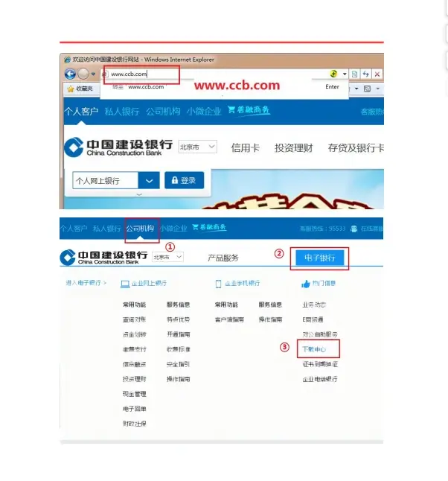Click the feeds icon in IE command bar
The width and height of the screenshot is (448, 481).
[367, 89]
